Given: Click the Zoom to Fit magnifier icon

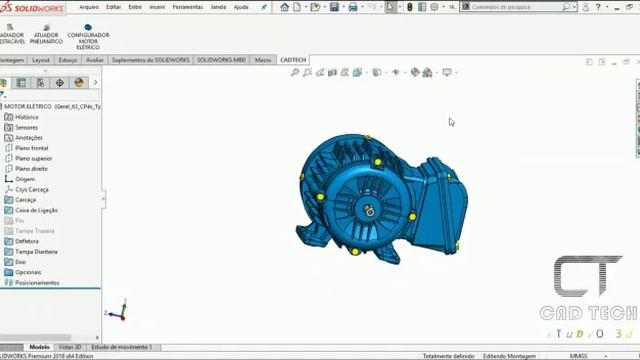Looking at the screenshot, I should [294, 73].
